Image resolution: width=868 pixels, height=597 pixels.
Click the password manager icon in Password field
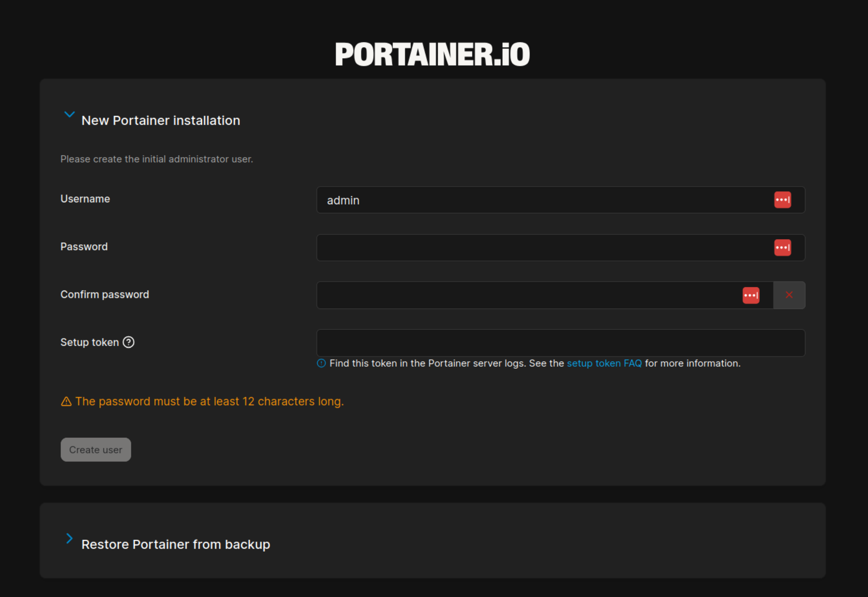[x=782, y=248]
